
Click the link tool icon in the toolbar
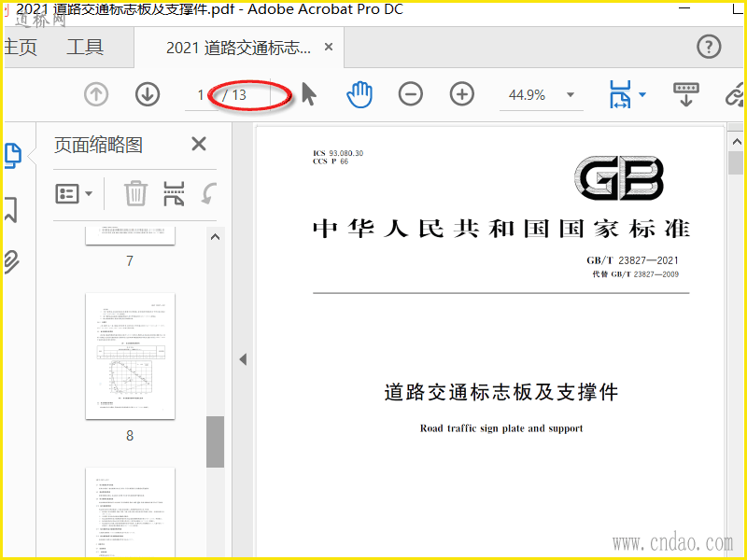(x=735, y=94)
